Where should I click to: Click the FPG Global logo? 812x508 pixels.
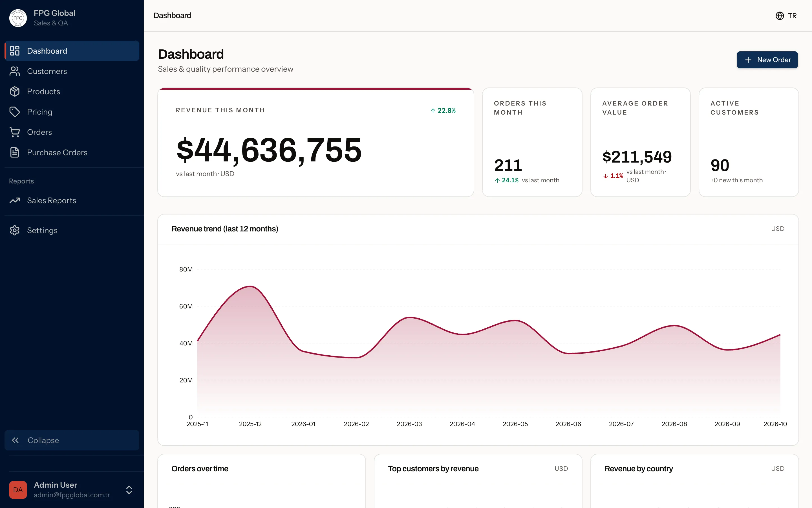(x=18, y=18)
